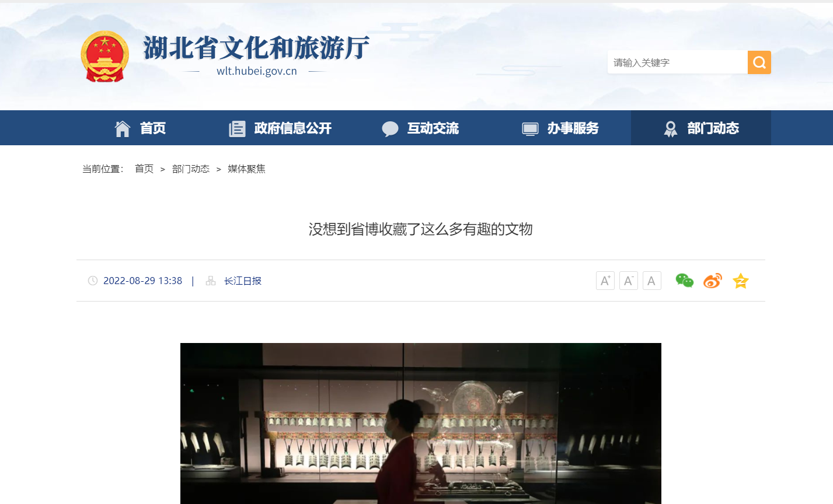Open the 首页 navigation tab
833x504 pixels.
(140, 128)
